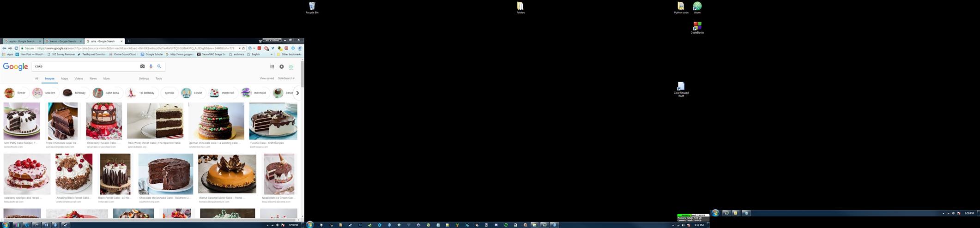
Task: Click the blue magnifier search button
Action: (159, 66)
